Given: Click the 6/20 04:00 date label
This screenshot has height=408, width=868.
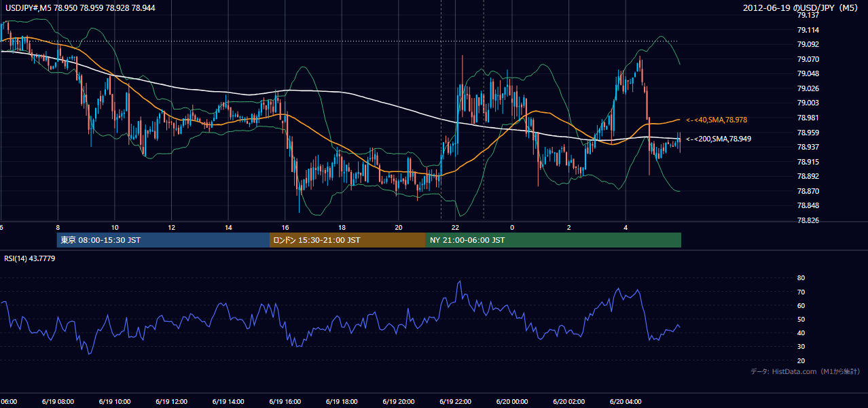Looking at the screenshot, I should pyautogui.click(x=624, y=402).
